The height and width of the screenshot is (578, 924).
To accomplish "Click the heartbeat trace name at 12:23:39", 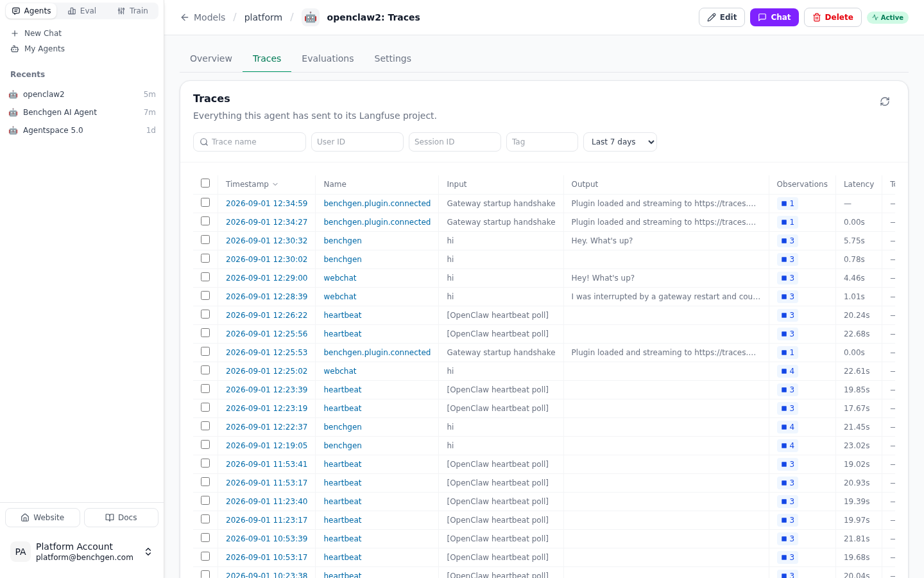I will tap(343, 390).
